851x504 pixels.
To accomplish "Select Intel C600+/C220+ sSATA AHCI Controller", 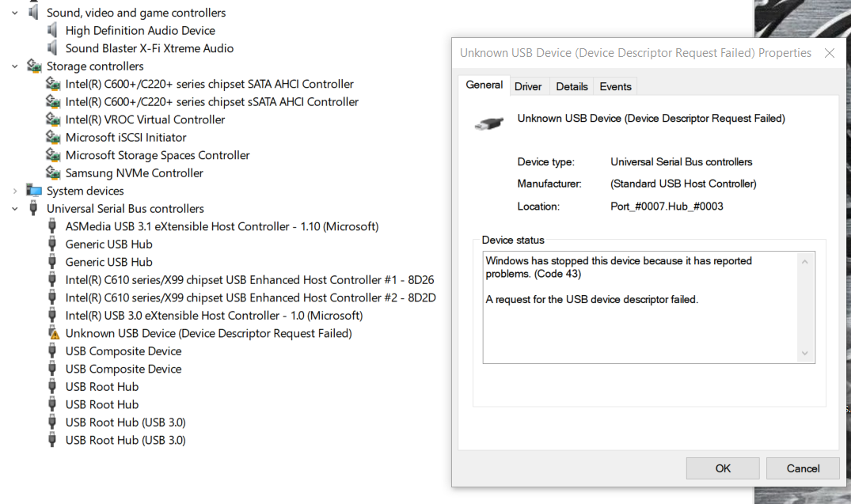I will coord(211,102).
